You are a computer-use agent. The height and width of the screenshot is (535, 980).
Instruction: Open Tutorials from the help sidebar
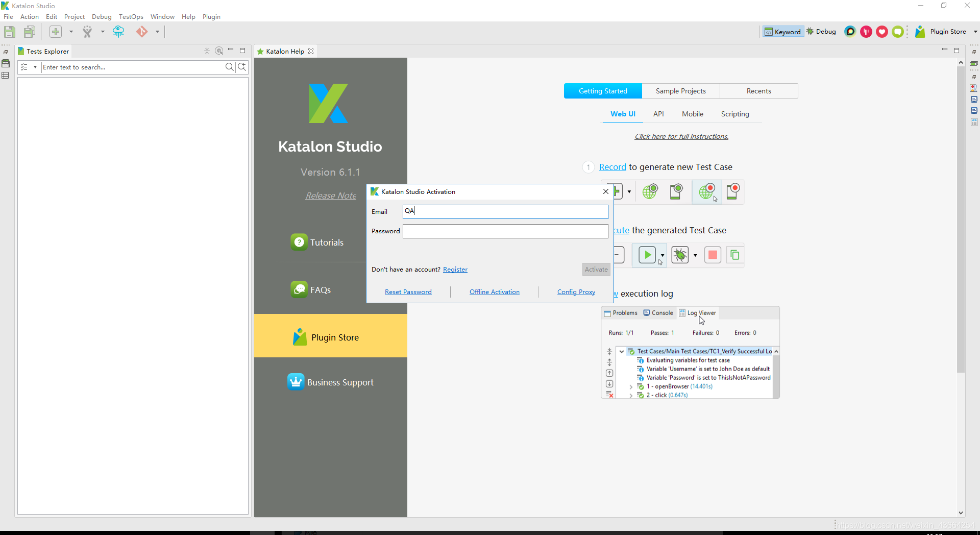(x=317, y=242)
